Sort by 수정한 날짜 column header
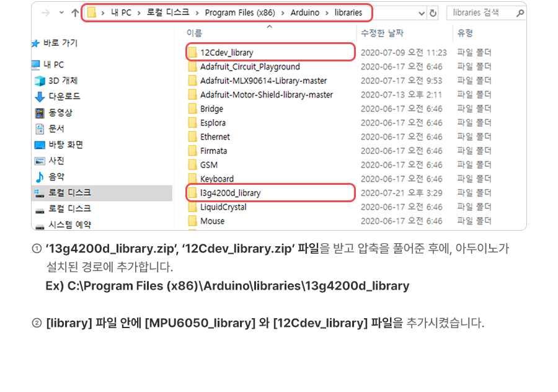Viewport: 558px width, 392px height. pyautogui.click(x=381, y=33)
